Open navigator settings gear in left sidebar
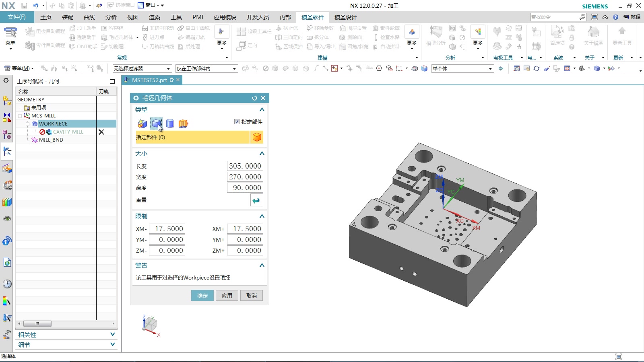644x362 pixels. tap(6, 80)
